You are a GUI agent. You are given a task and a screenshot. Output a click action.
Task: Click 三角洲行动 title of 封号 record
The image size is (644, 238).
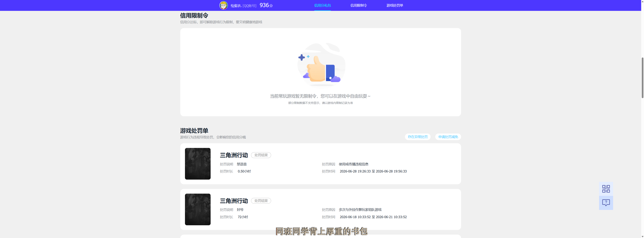tap(234, 201)
